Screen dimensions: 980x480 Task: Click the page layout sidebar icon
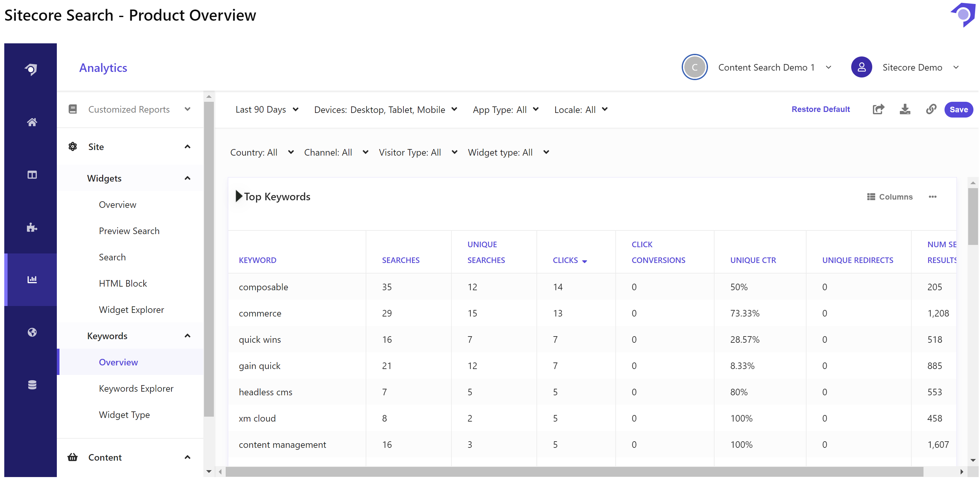[32, 175]
